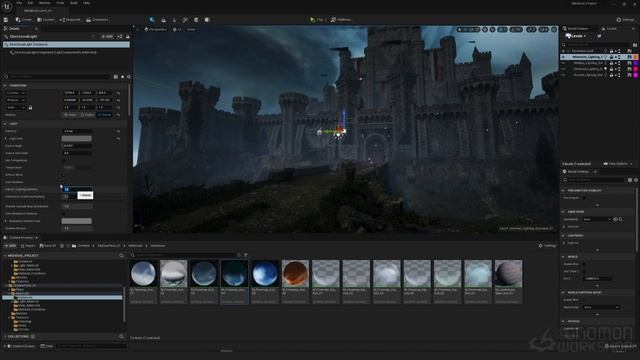
Task: Collapse the Transform section
Action: tap(5, 86)
